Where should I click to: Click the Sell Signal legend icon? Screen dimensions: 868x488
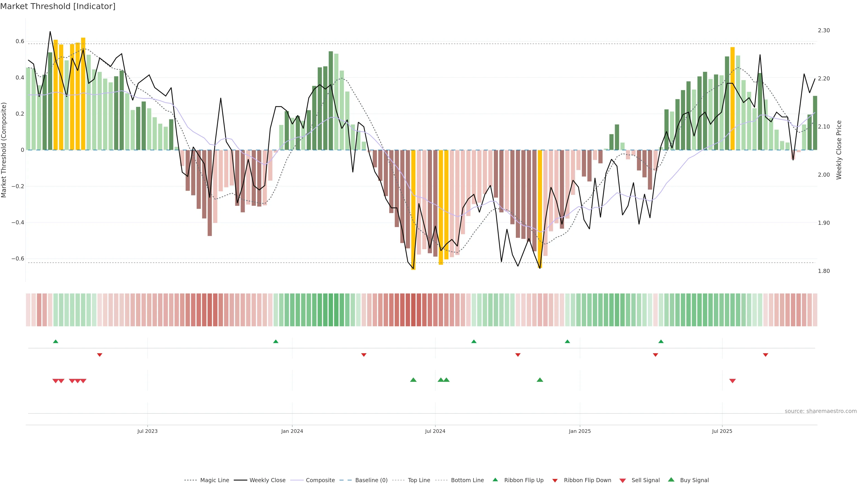coord(623,481)
